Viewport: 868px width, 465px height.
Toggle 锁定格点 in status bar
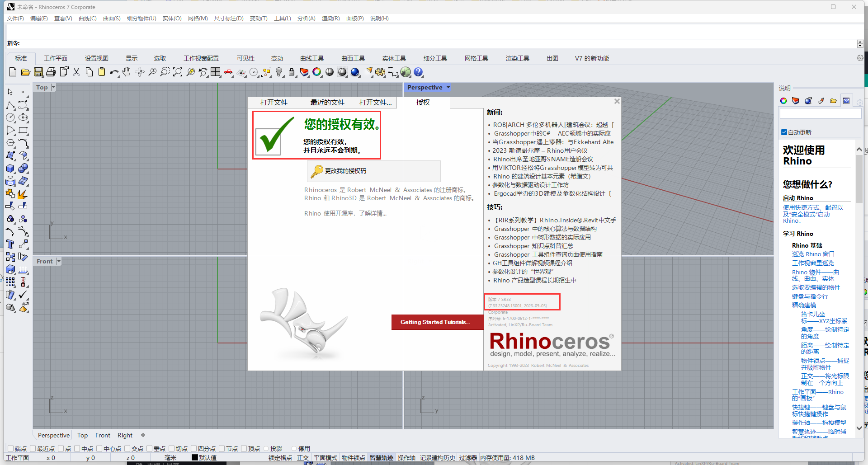(280, 458)
